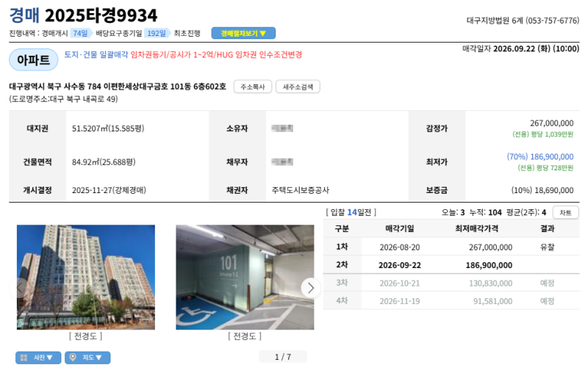Expand the 지도 dropdown
Viewport: 588px width, 370px height.
point(87,358)
